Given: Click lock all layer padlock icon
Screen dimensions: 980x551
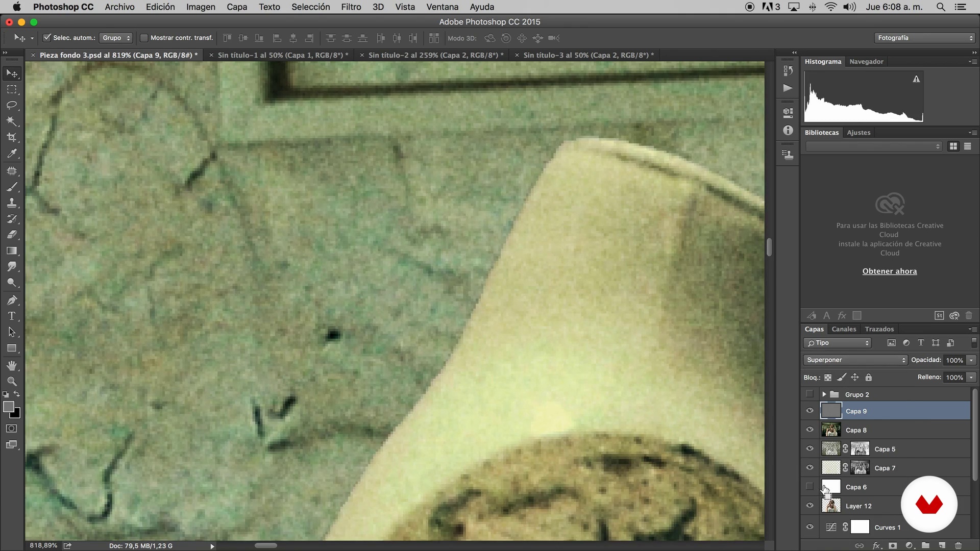Looking at the screenshot, I should [x=869, y=378].
